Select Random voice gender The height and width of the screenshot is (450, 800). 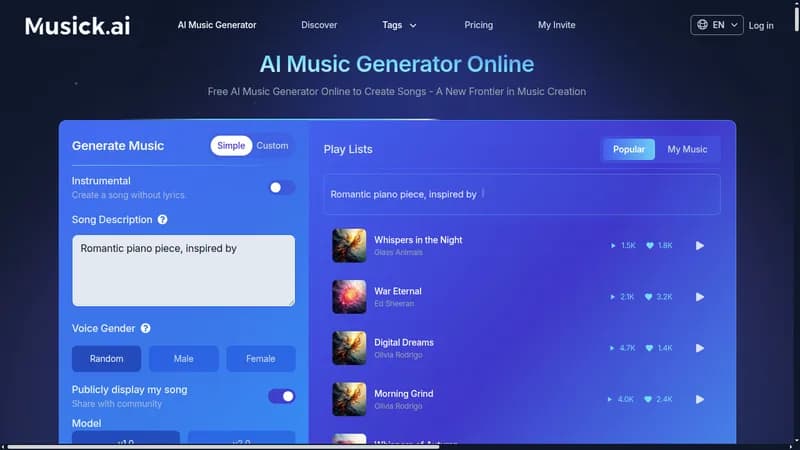(107, 359)
